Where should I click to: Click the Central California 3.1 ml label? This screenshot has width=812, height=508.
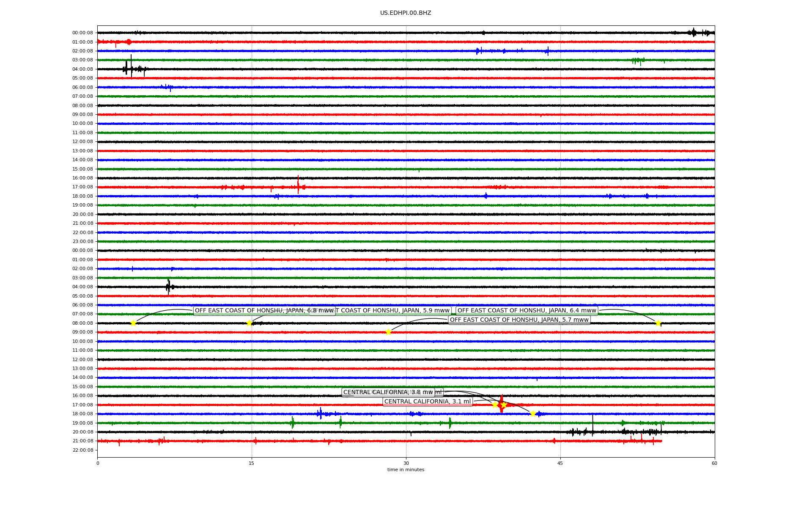coord(427,402)
